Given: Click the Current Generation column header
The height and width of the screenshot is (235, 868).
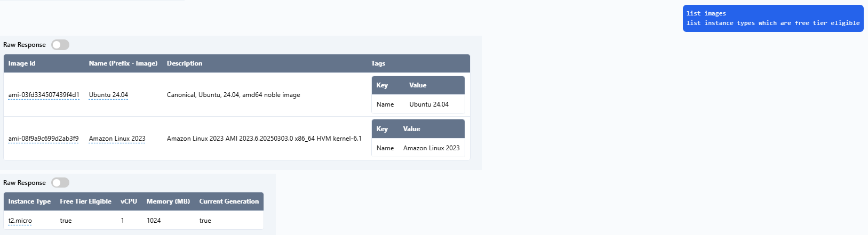Looking at the screenshot, I should pyautogui.click(x=229, y=201).
